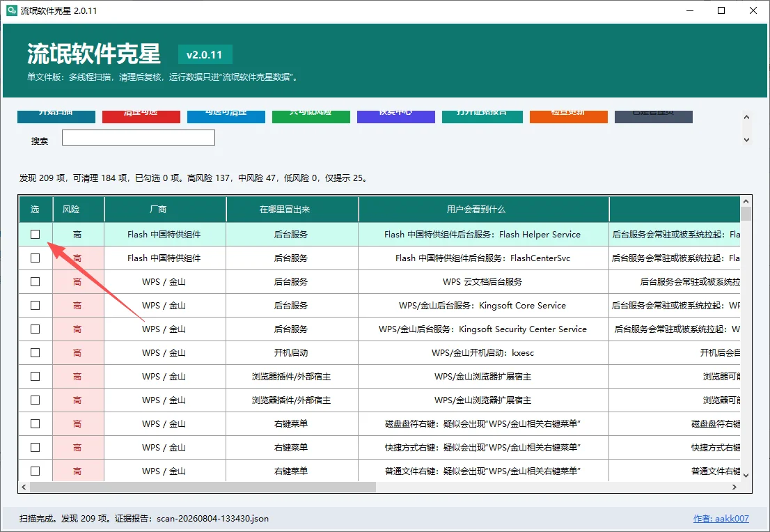Screen dimensions: 770x532
Task: Click WPS / 金山 vendor cell in the kxesc row
Action: (164, 353)
